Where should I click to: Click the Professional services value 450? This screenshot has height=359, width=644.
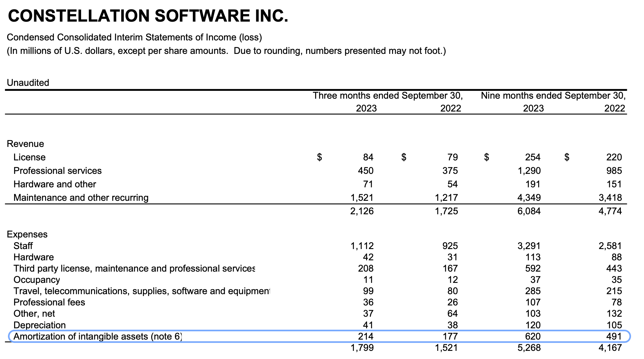click(x=365, y=171)
